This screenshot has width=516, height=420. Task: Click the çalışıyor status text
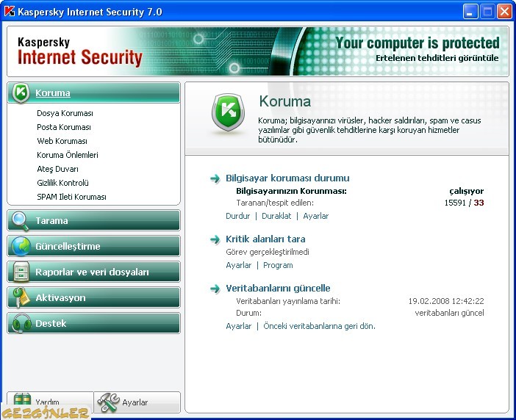467,191
